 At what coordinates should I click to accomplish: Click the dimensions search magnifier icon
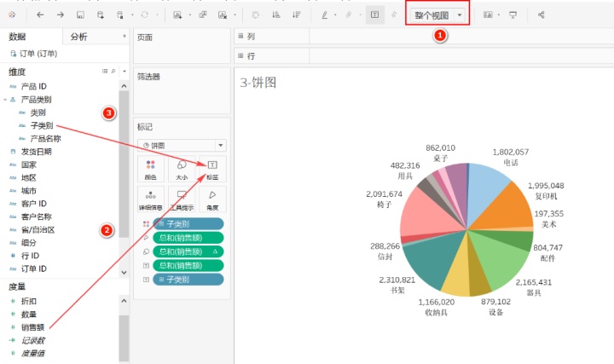click(x=113, y=72)
